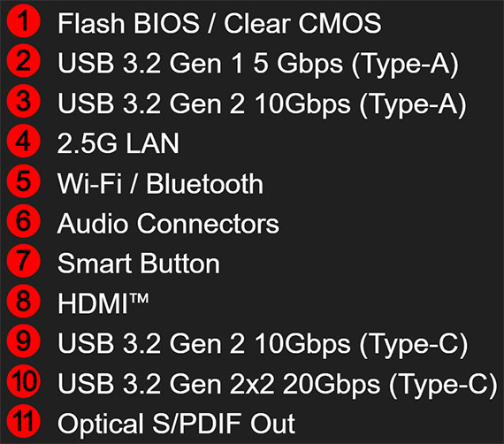
Task: Click the Optical S/PDIF Out label
Action: coord(176,425)
